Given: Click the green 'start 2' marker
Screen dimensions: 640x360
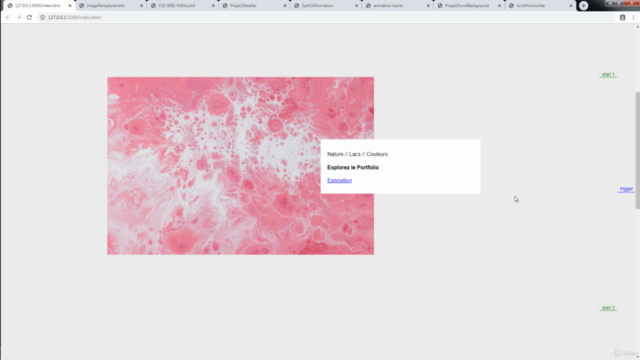Looking at the screenshot, I should [608, 308].
